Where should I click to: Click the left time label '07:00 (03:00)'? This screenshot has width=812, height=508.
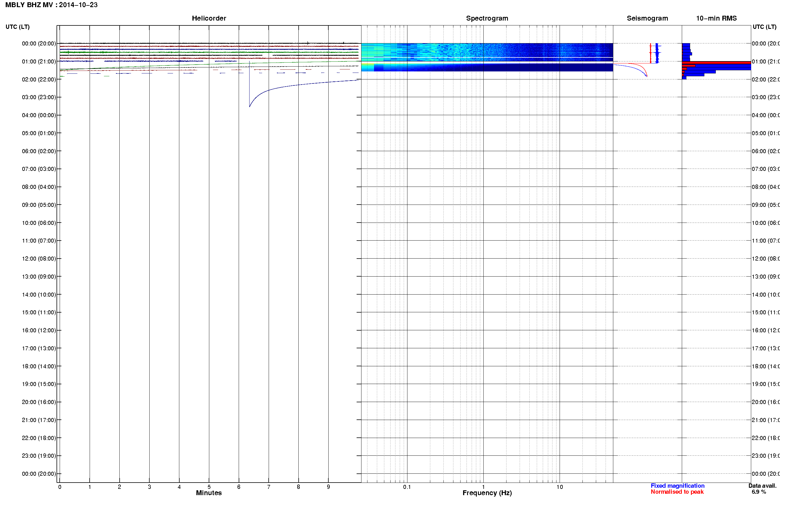click(x=39, y=169)
